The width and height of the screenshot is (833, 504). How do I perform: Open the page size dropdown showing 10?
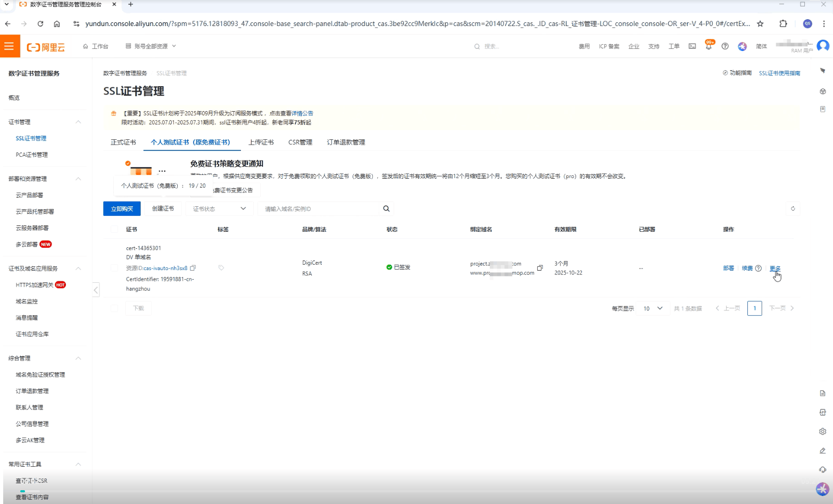point(653,308)
